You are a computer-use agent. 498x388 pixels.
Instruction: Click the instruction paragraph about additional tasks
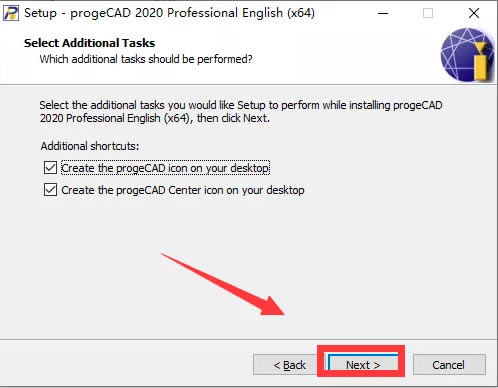[241, 112]
